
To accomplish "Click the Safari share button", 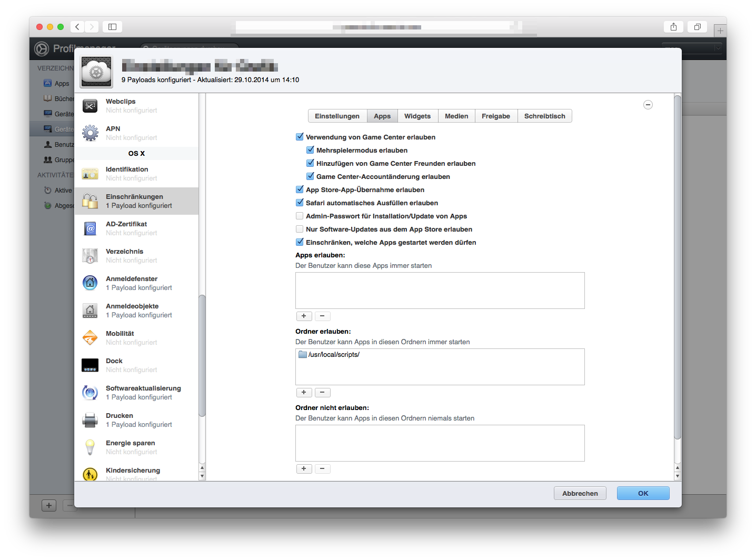I will click(674, 27).
